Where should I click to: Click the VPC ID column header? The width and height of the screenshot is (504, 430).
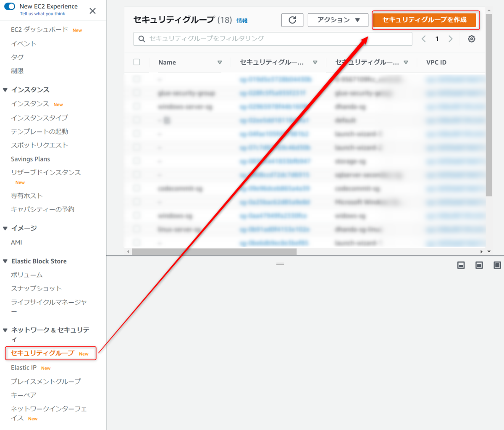click(x=436, y=62)
